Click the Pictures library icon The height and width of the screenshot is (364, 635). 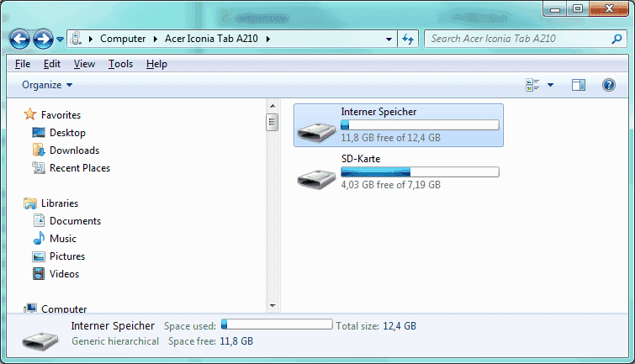[39, 256]
